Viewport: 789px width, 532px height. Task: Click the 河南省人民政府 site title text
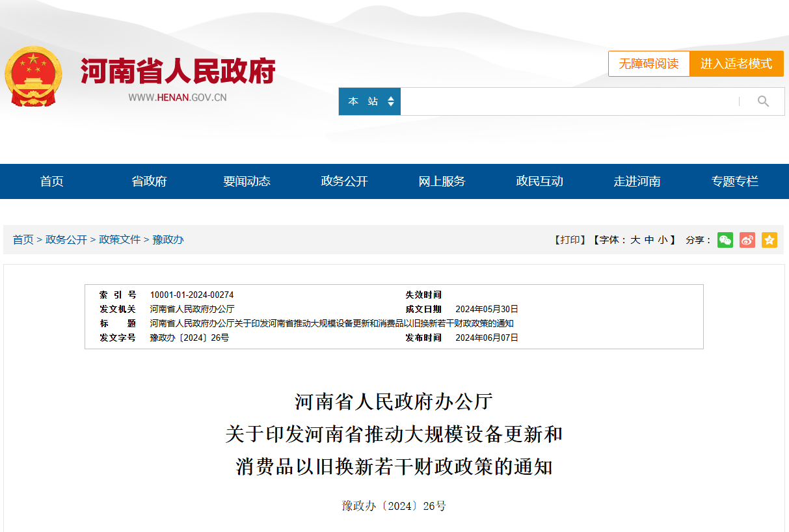coord(178,71)
